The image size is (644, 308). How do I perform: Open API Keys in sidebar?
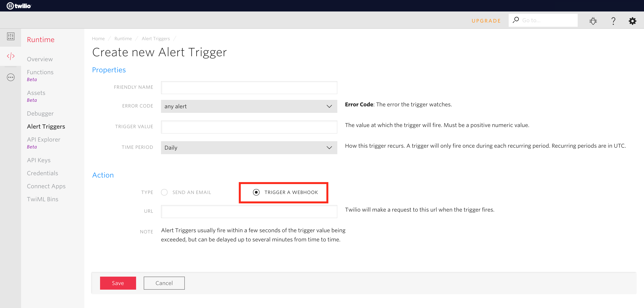point(39,160)
